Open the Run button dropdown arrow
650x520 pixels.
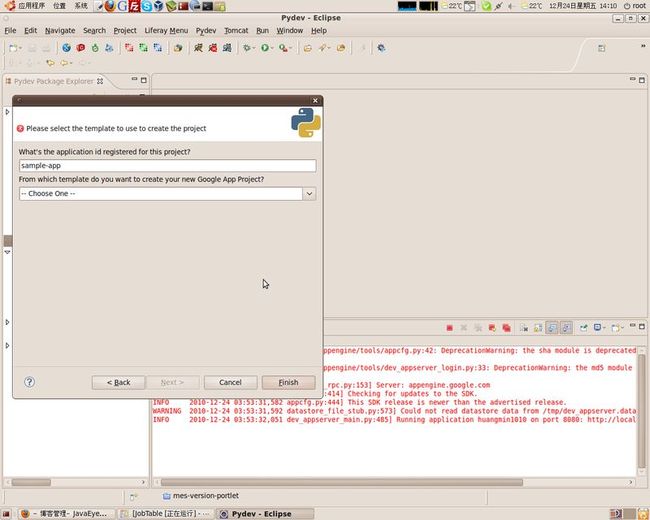coord(272,49)
